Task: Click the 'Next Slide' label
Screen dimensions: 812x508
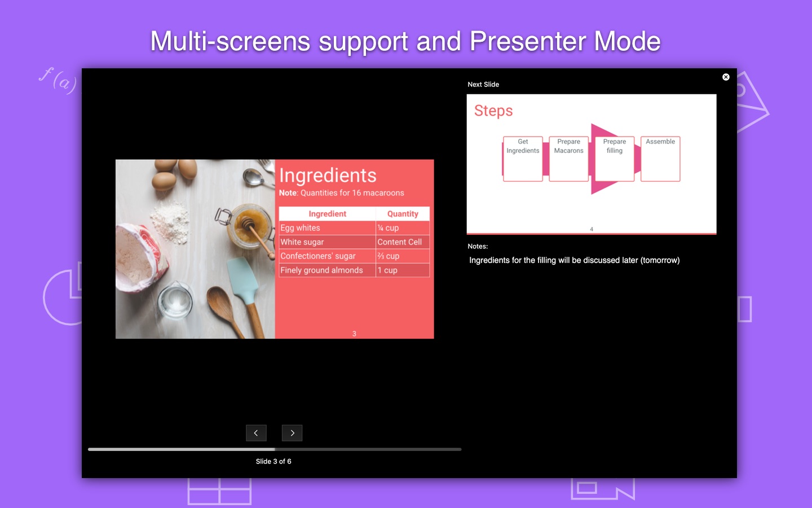Action: (x=483, y=85)
